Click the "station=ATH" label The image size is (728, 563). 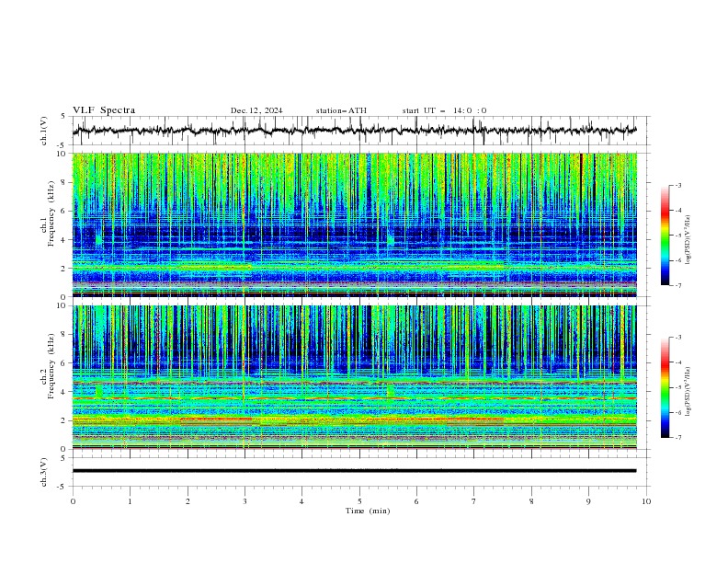tap(341, 110)
